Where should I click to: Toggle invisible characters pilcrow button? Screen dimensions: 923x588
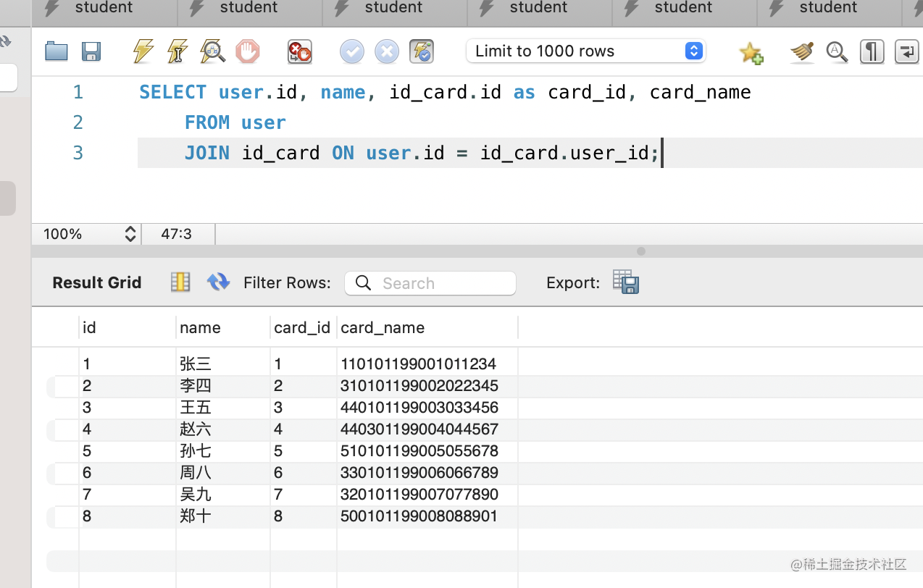coord(872,51)
